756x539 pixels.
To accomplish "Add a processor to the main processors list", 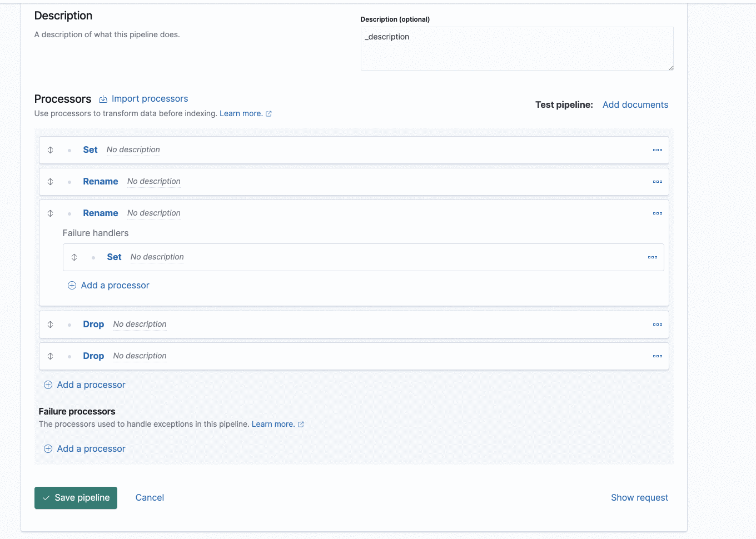I will (91, 385).
